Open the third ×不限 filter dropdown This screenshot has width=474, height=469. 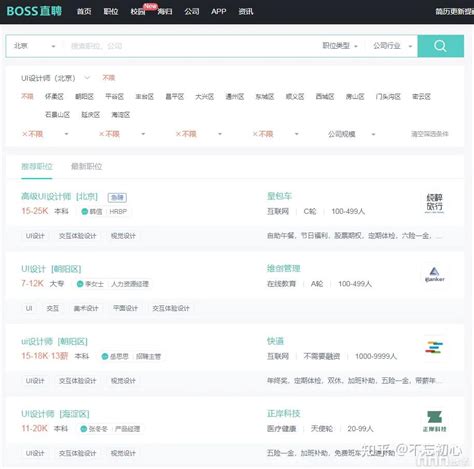click(198, 134)
